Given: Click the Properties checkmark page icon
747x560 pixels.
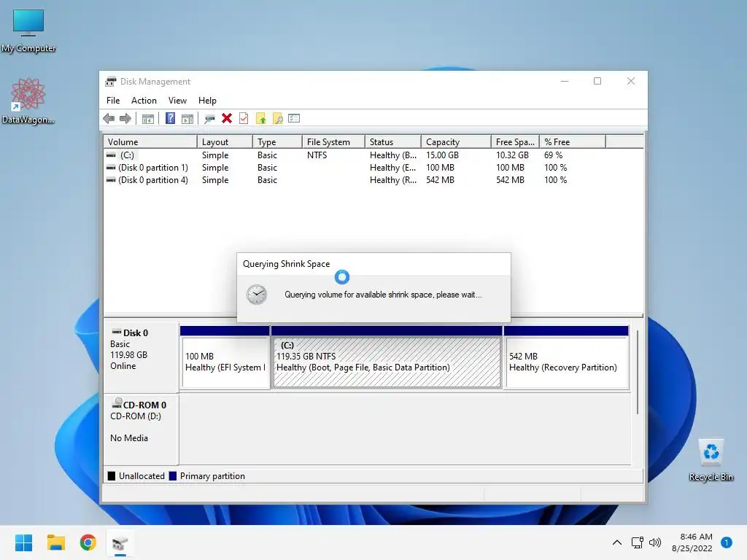Looking at the screenshot, I should click(x=244, y=118).
